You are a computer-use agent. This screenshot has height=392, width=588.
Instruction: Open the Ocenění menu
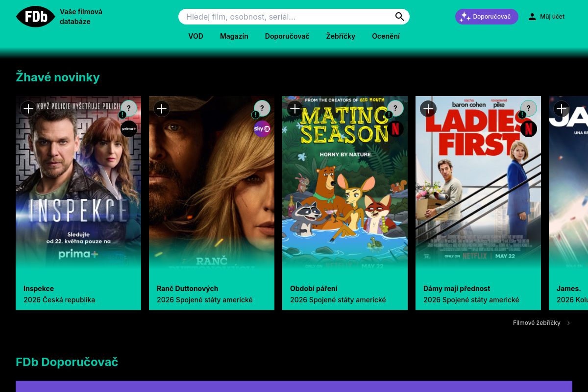coord(386,36)
